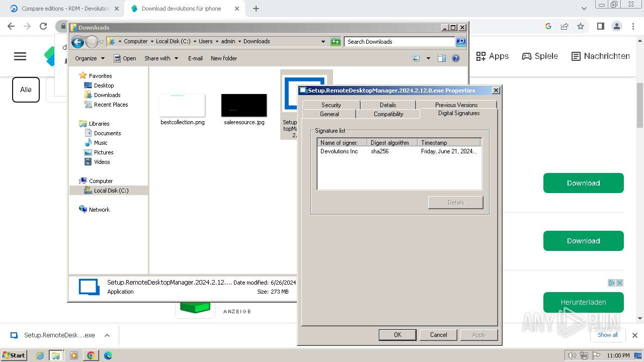Open Explorer help icon
Screen dimensions: 644x362
(x=455, y=58)
